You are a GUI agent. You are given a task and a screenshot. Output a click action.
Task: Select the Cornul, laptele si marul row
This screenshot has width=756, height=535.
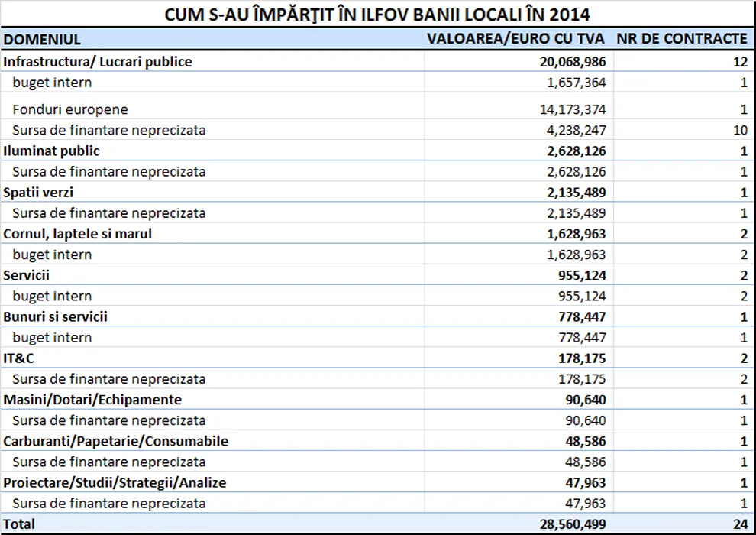pos(78,233)
